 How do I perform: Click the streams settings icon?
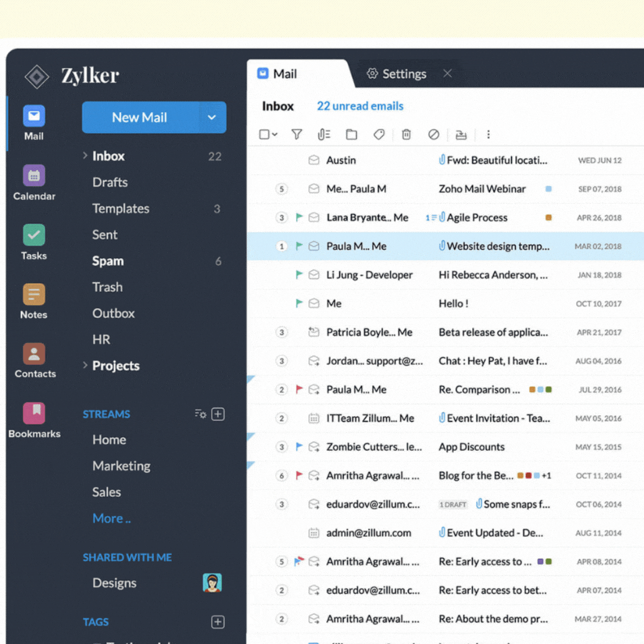(x=200, y=414)
